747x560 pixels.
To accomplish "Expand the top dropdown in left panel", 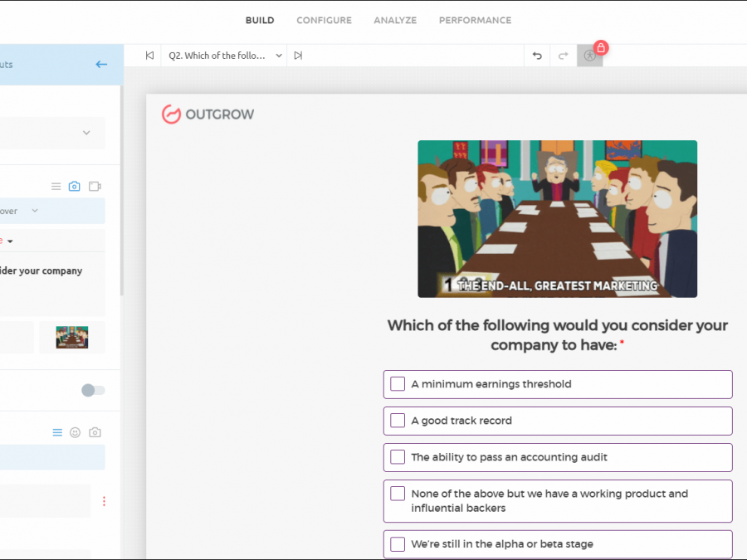I will tap(86, 133).
